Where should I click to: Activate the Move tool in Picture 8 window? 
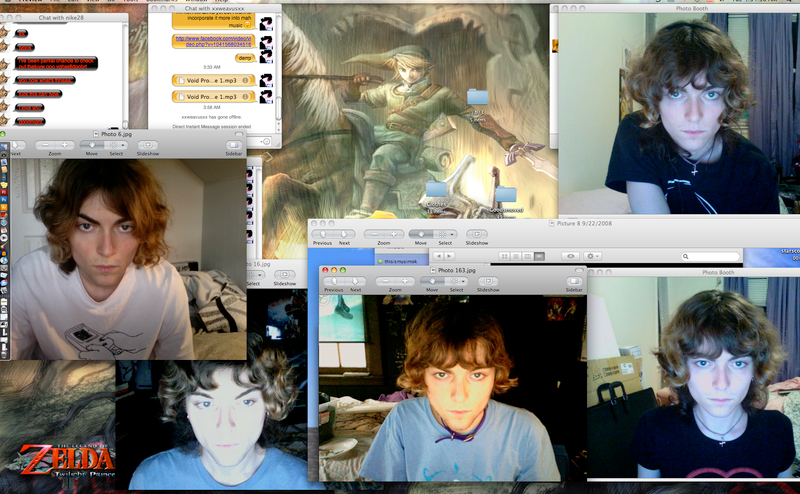point(420,234)
